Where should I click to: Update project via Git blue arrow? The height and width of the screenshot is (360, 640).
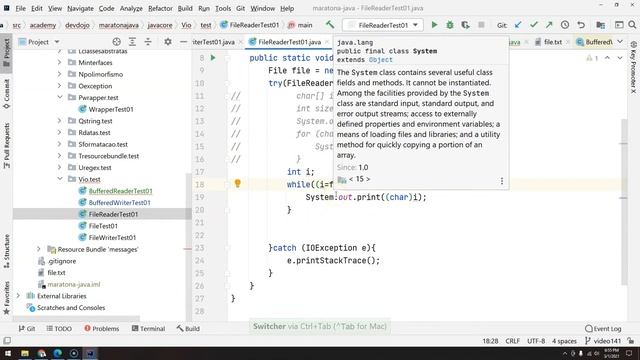518,25
